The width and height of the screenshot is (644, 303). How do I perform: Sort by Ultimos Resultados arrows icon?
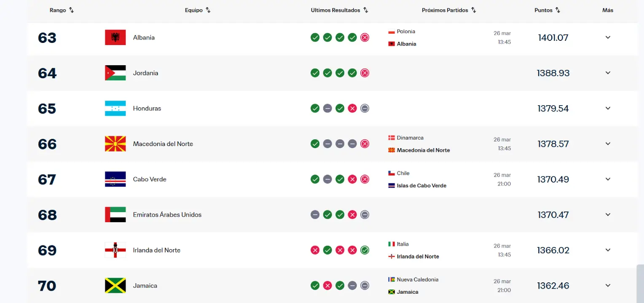(365, 10)
